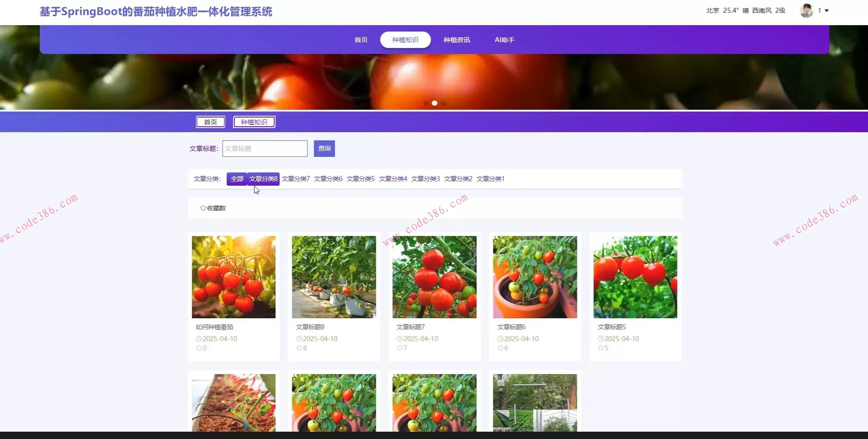
Task: Enable the 文章分类3 category filter
Action: (425, 179)
